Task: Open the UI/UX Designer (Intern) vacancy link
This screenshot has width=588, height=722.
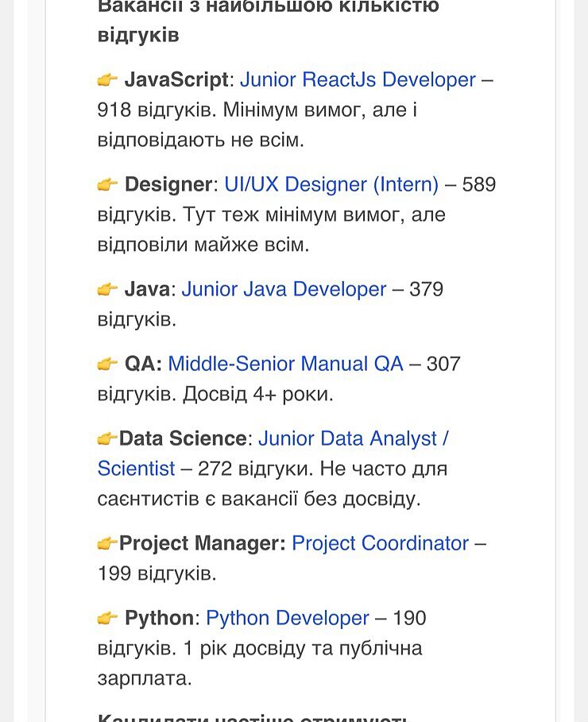Action: click(x=331, y=185)
